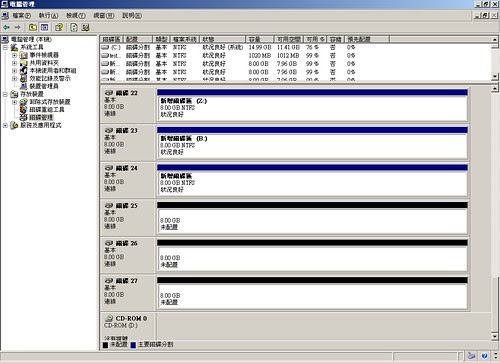Sort by the 容錯 column header
Image resolution: width=500 pixels, height=363 pixels.
pyautogui.click(x=335, y=39)
